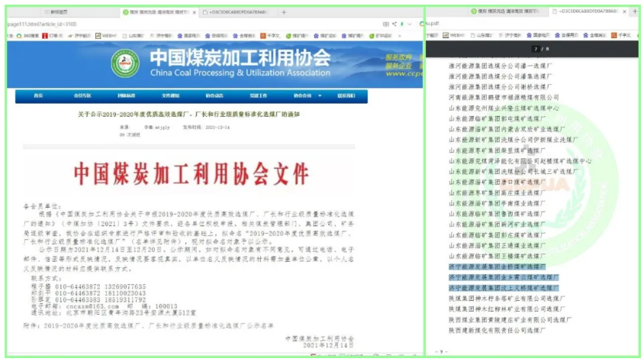Click the 附件 2019-2020年度 公示名单 line
The width and height of the screenshot is (644, 362).
point(148,326)
